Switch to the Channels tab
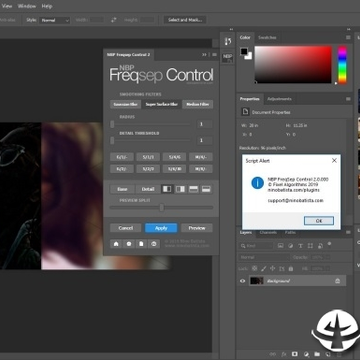Viewport: 360px width, 360px height. [268, 232]
